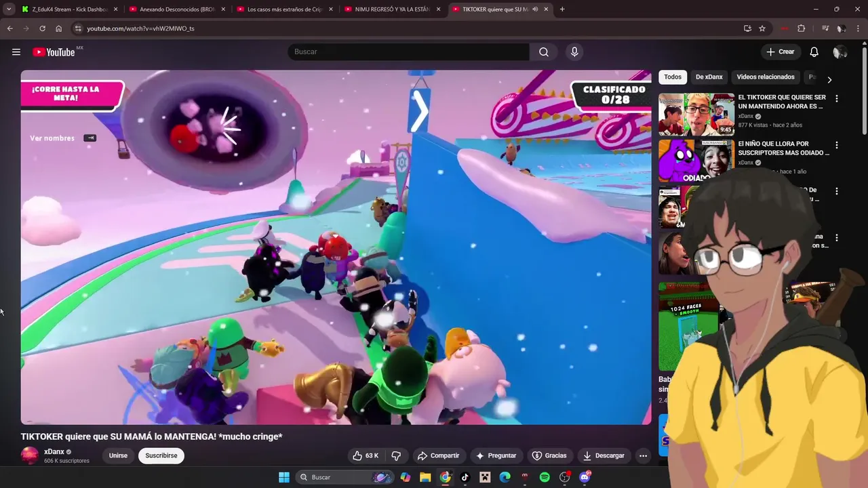Image resolution: width=868 pixels, height=488 pixels.
Task: Open Copilot from the taskbar
Action: coord(405,477)
